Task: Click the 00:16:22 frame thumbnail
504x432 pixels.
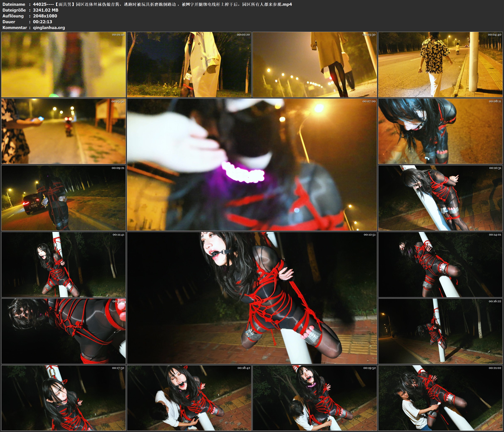Action: click(x=440, y=331)
